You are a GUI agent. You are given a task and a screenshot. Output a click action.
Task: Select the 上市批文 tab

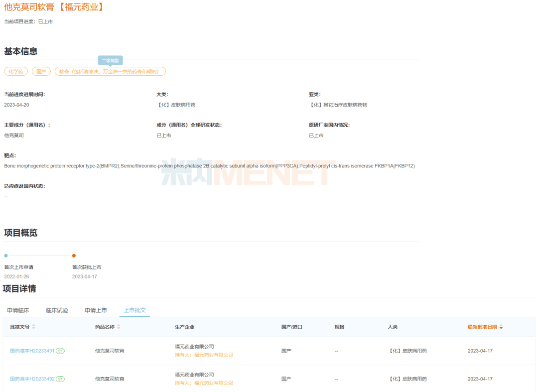tap(134, 310)
